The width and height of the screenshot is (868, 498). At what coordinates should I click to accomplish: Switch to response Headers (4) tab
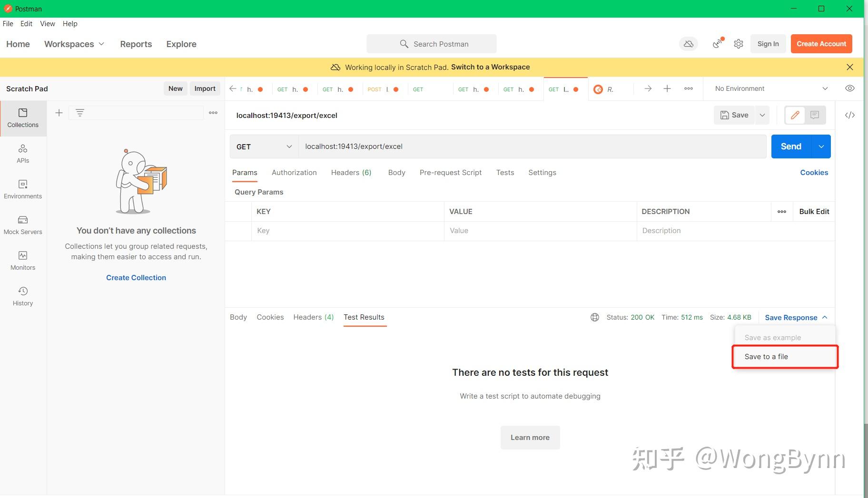tap(314, 317)
